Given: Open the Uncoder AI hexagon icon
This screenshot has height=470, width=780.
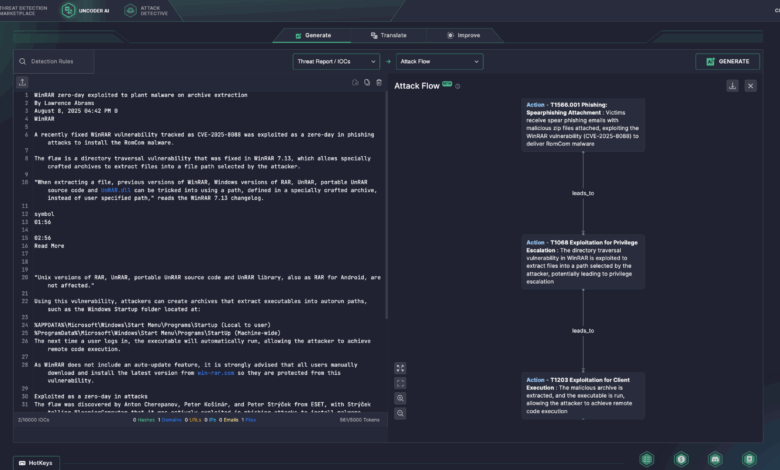Looking at the screenshot, I should click(69, 10).
